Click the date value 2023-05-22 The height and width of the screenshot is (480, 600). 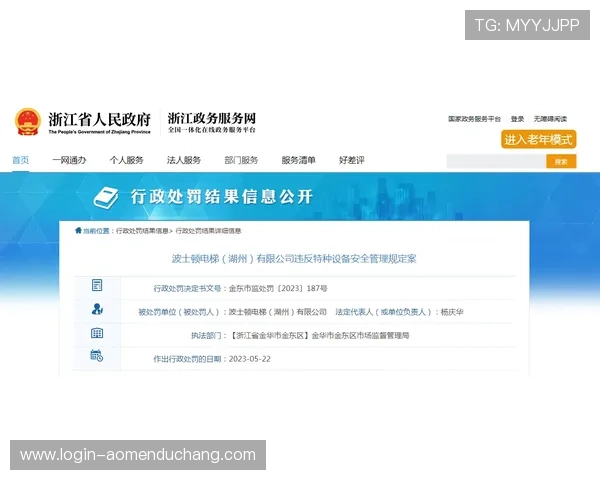point(249,359)
